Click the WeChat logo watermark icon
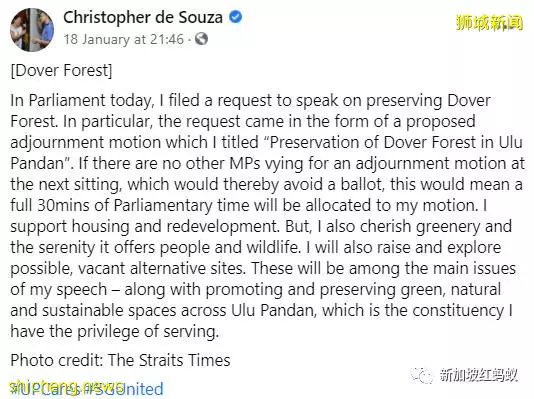This screenshot has height=399, width=534. point(422,375)
